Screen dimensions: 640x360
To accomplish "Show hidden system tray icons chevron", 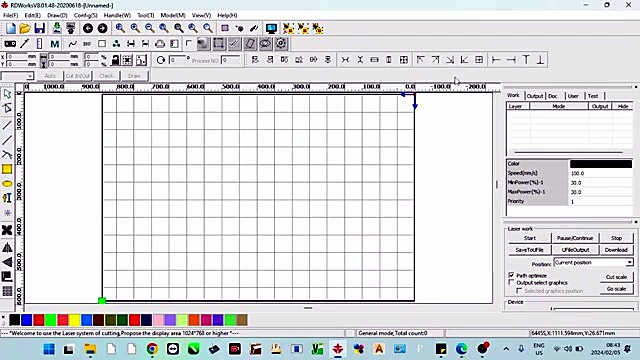I will [506, 349].
